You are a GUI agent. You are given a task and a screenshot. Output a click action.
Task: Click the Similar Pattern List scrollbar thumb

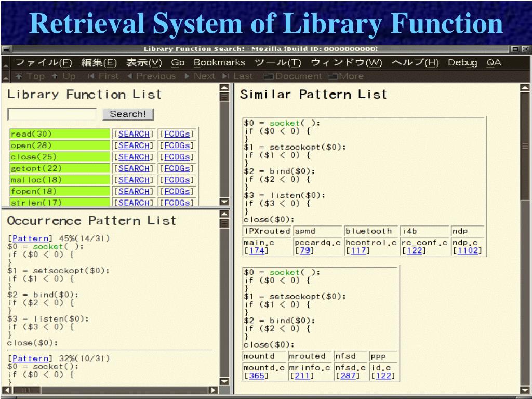pos(525,146)
